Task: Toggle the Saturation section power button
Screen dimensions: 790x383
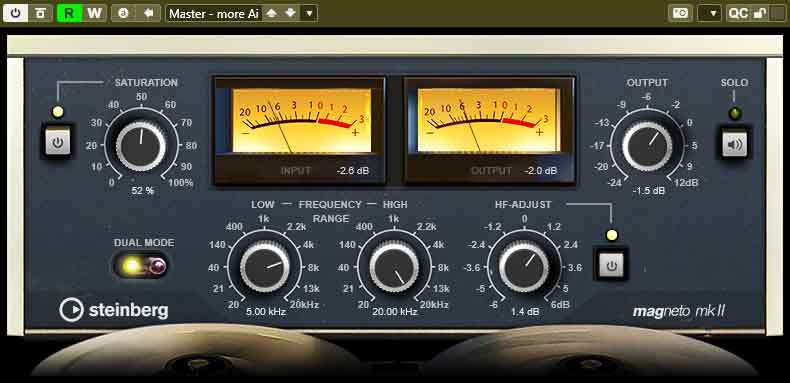Action: [x=57, y=143]
